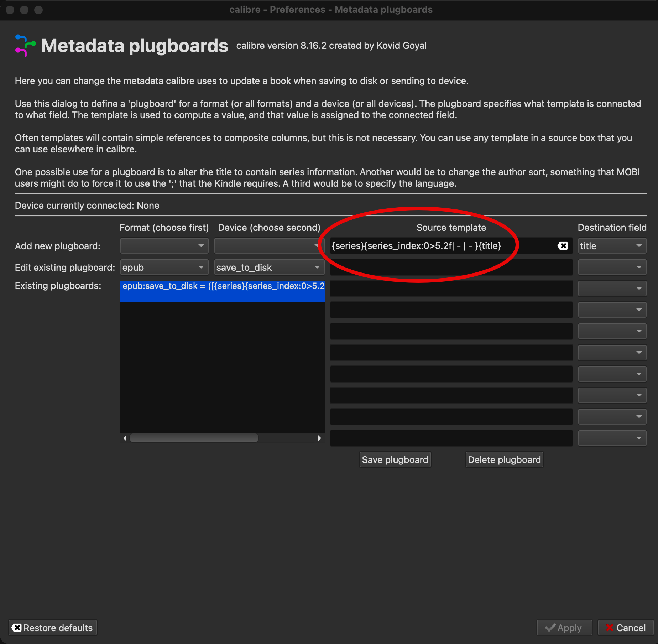658x644 pixels.
Task: Restore defaults for plugboards
Action: (53, 628)
